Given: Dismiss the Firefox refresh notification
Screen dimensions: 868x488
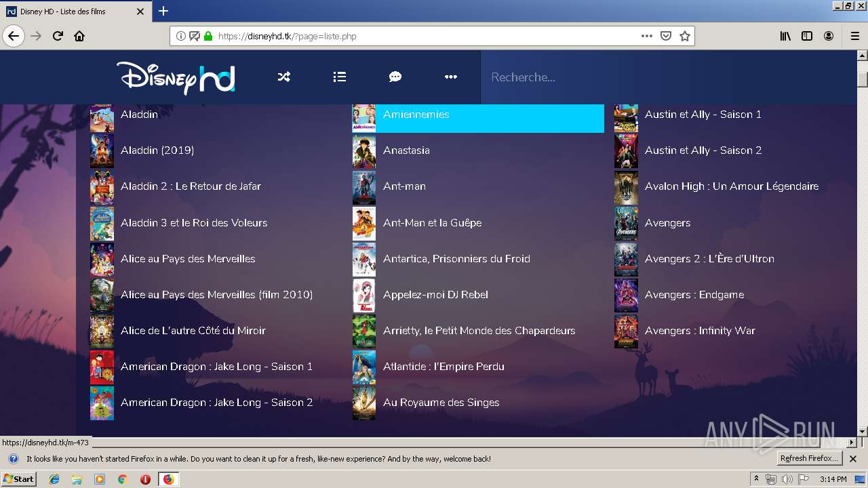Looking at the screenshot, I should tap(853, 459).
